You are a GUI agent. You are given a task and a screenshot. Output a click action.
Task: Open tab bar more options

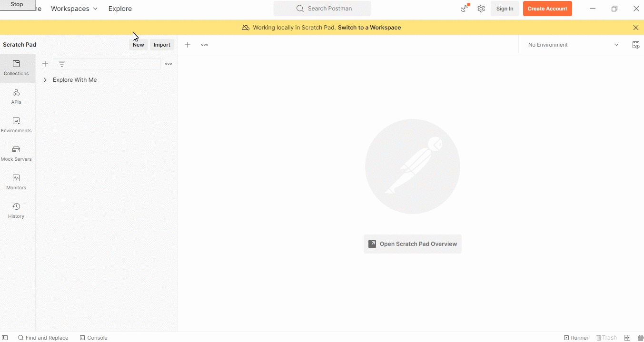click(205, 45)
